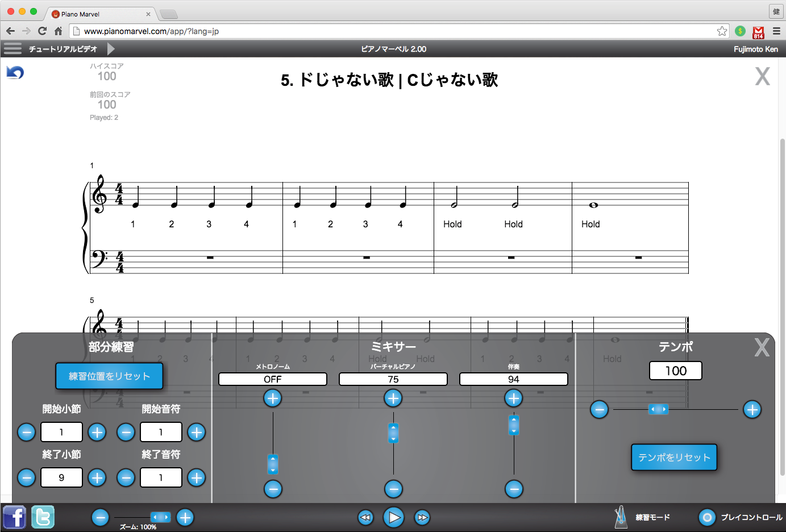This screenshot has height=532, width=786.
Task: Click the browser address bar
Action: (x=399, y=31)
